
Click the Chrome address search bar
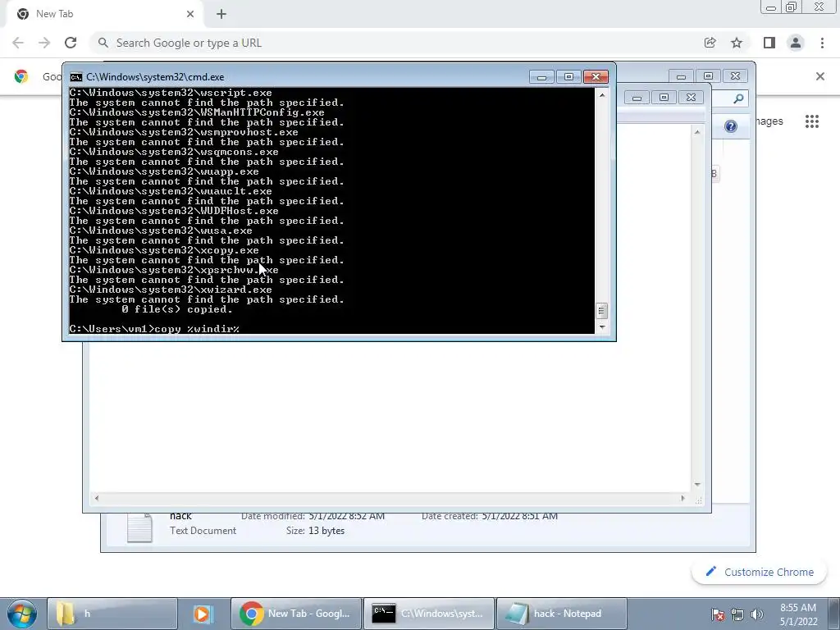396,43
